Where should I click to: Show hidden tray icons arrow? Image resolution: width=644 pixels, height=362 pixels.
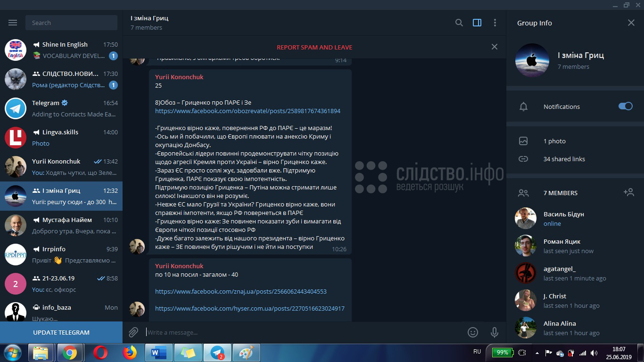537,353
